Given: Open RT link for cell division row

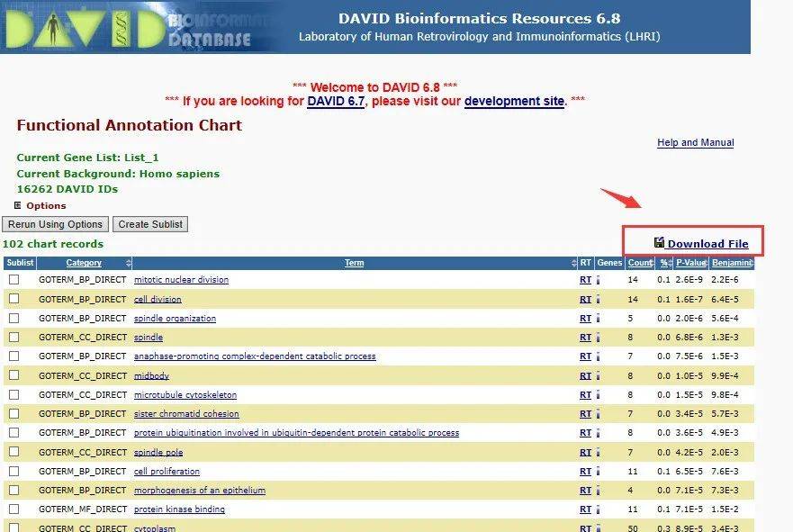Looking at the screenshot, I should pos(585,300).
